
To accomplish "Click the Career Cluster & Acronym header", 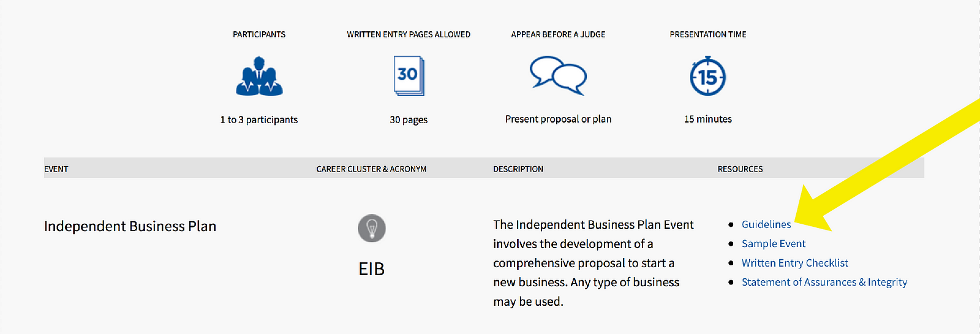I will (371, 169).
